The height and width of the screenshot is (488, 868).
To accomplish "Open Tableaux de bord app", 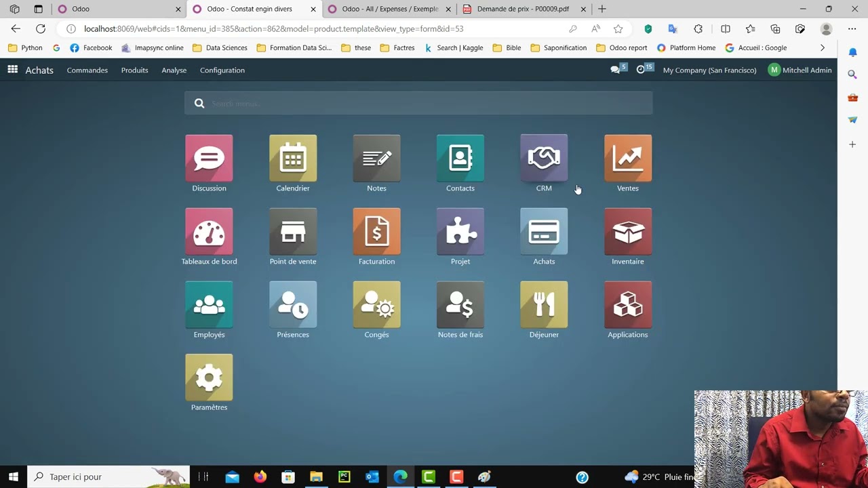I will pos(209,232).
